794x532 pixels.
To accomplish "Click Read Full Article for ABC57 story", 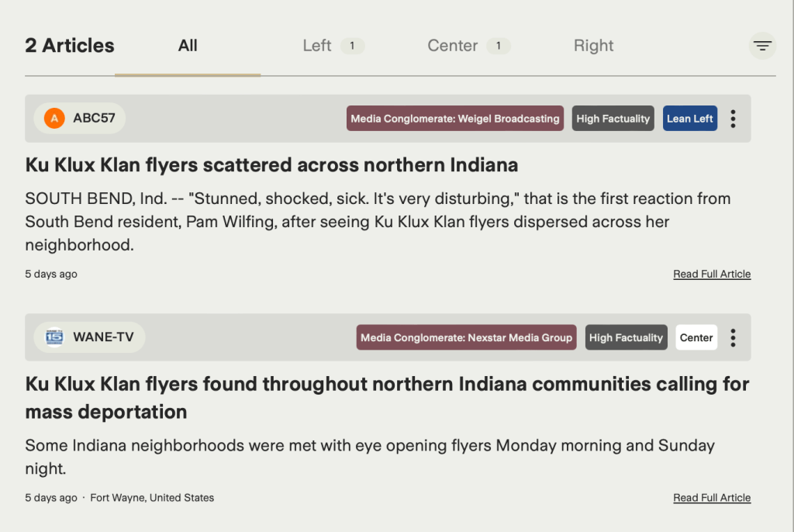I will tap(712, 274).
